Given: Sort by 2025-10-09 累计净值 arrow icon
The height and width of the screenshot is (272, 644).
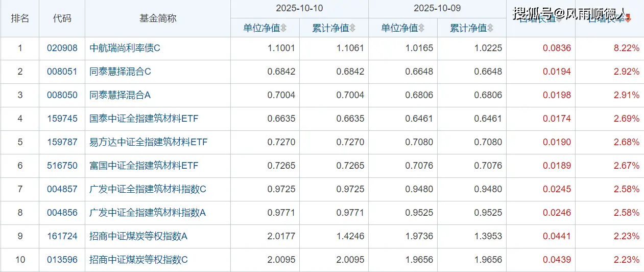Looking at the screenshot, I should (x=490, y=28).
